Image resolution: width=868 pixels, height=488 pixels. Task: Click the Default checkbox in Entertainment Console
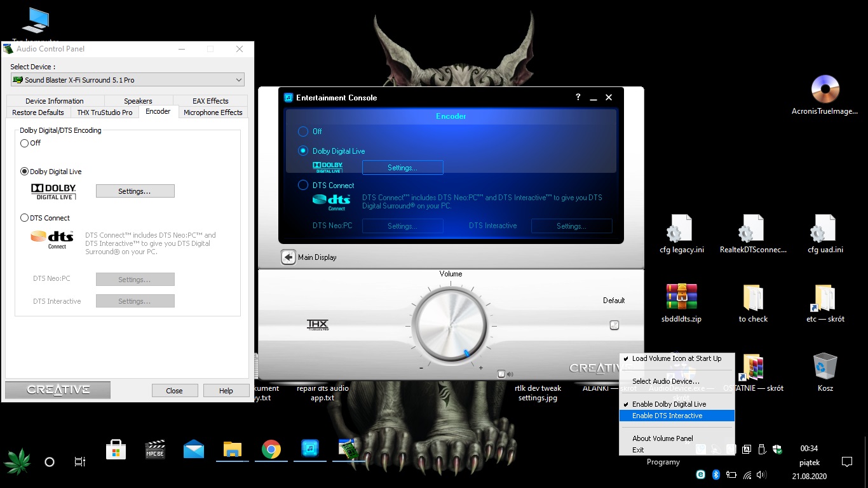click(x=614, y=325)
